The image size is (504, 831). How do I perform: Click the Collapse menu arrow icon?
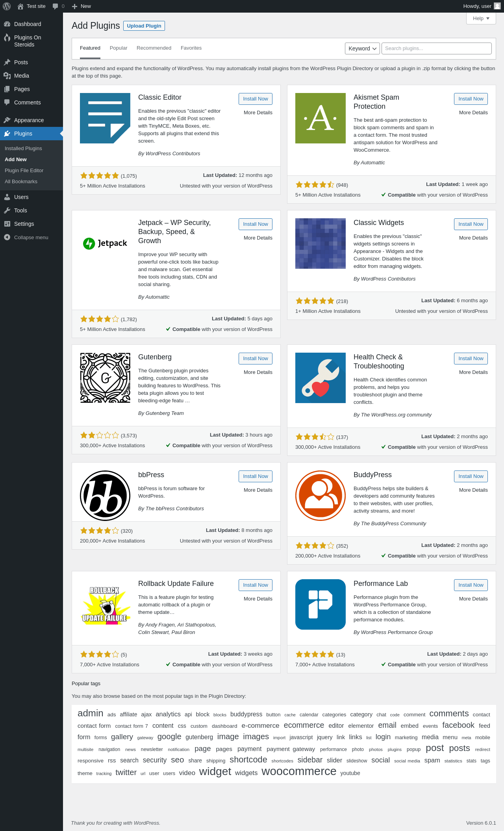pyautogui.click(x=7, y=237)
